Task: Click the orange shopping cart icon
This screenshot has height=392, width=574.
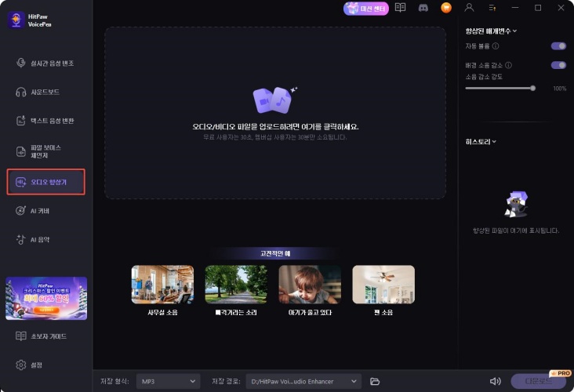Action: tap(446, 8)
